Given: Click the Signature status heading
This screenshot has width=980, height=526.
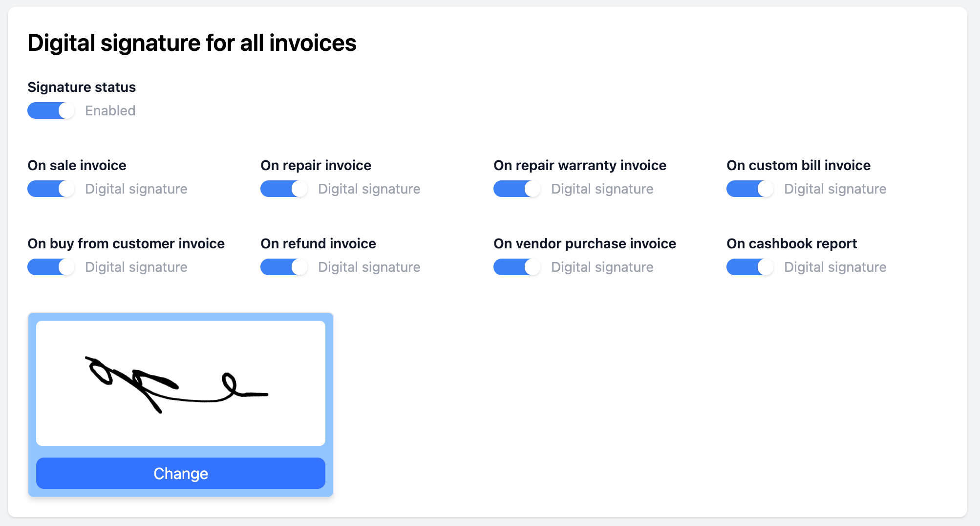Looking at the screenshot, I should (82, 87).
